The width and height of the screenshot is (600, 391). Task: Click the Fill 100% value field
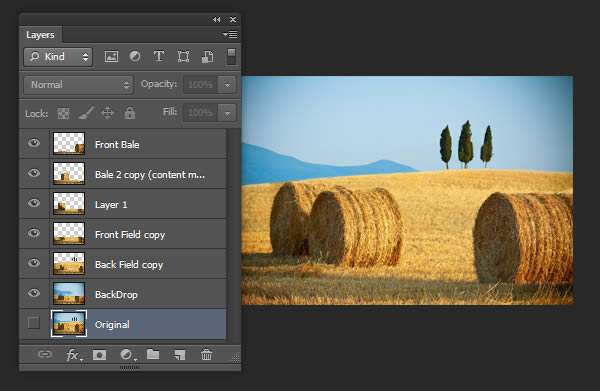click(201, 113)
